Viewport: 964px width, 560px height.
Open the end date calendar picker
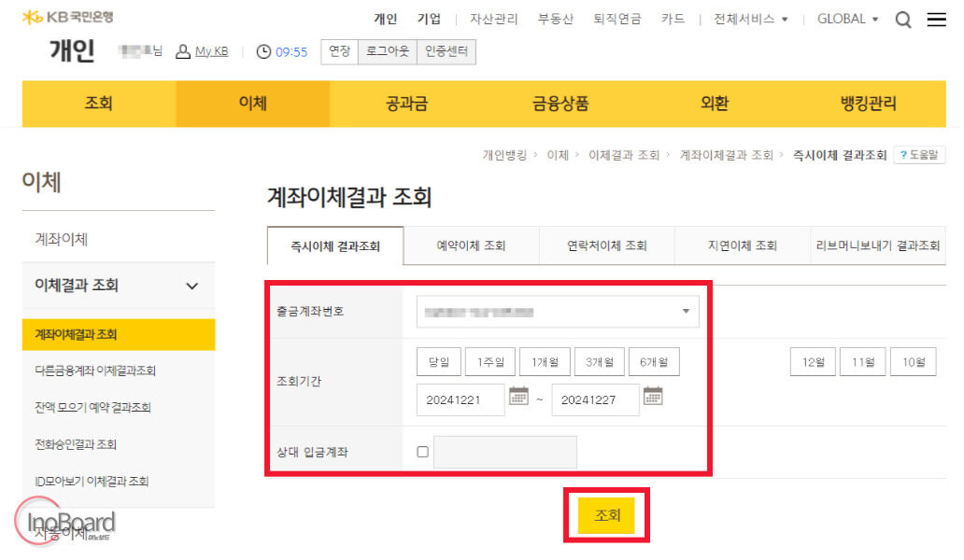tap(652, 396)
